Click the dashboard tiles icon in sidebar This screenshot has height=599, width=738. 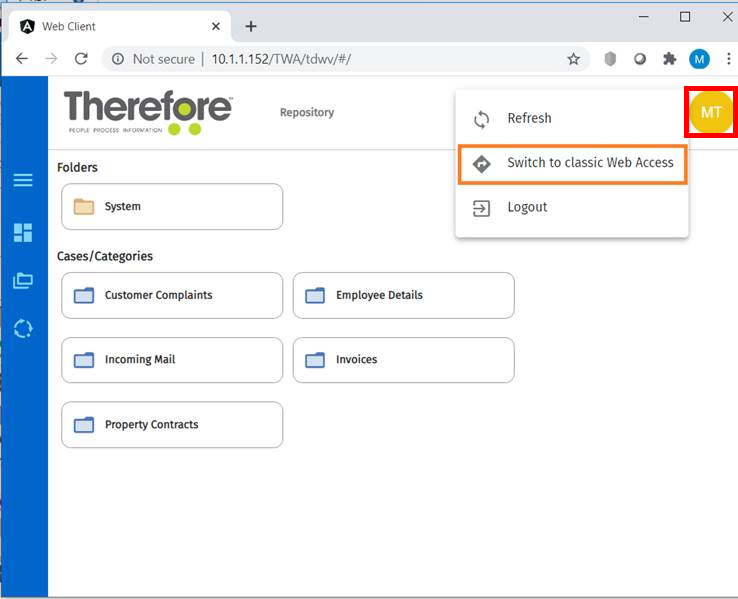pyautogui.click(x=22, y=233)
